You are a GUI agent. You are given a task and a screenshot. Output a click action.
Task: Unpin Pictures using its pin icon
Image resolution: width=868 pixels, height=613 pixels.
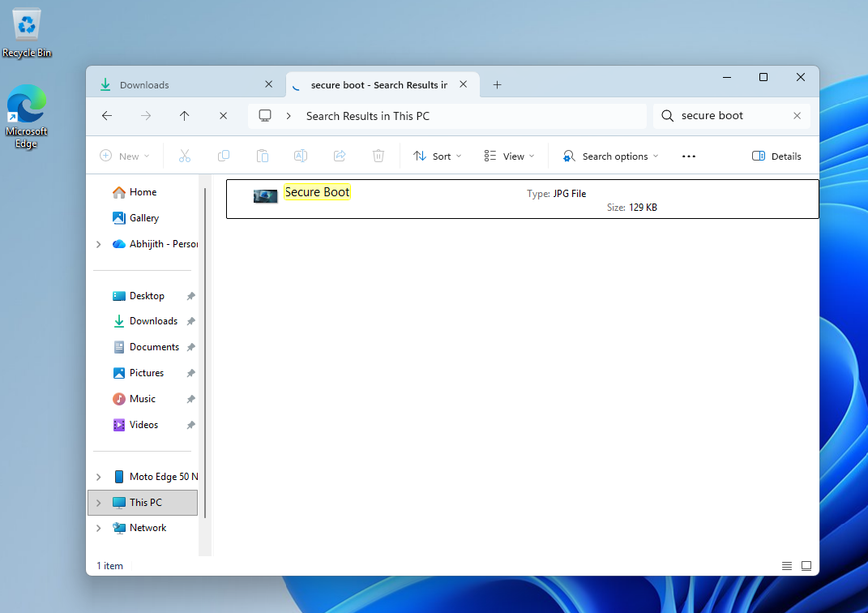pyautogui.click(x=191, y=373)
